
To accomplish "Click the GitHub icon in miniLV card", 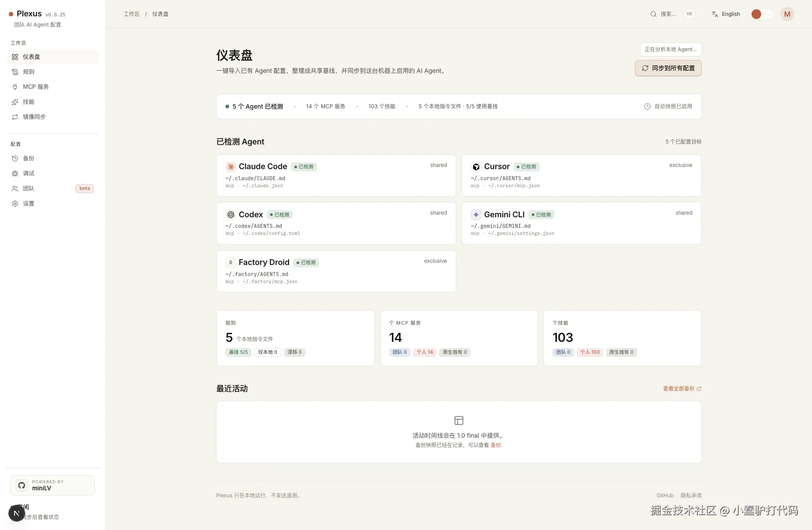I will point(22,485).
